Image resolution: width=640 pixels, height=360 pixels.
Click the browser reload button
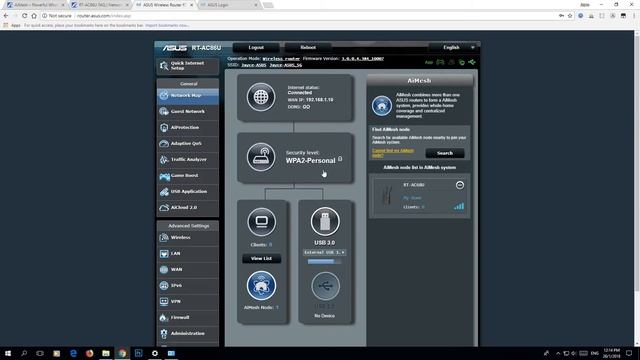click(x=24, y=16)
